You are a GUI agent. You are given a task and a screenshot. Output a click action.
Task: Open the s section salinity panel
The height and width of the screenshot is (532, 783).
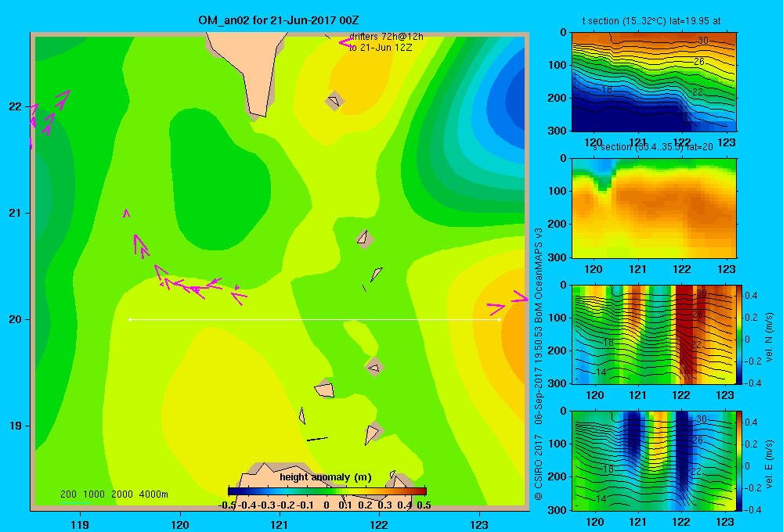[654, 207]
